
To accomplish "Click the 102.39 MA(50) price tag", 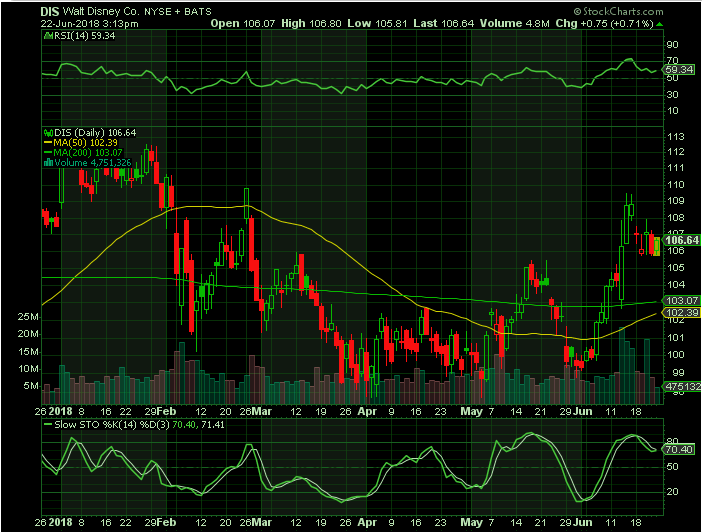I will click(x=681, y=313).
